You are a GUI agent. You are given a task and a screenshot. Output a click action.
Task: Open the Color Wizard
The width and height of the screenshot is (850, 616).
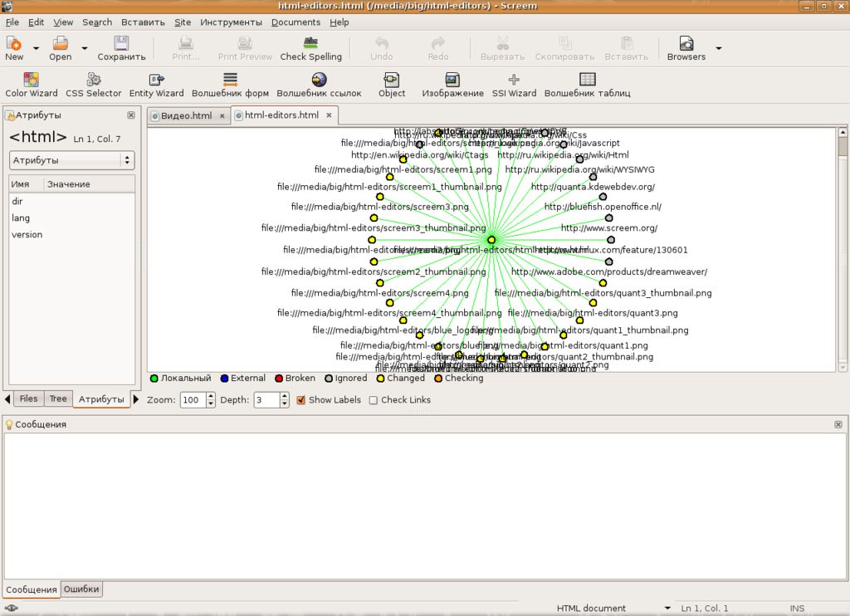32,86
